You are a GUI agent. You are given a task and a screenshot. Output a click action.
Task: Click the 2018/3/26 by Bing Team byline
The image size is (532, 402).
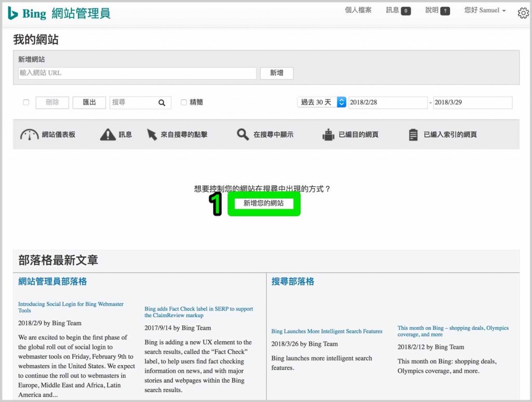[304, 344]
